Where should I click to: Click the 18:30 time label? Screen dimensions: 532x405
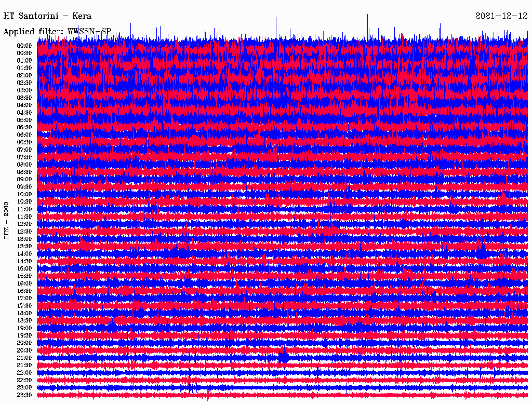pos(24,320)
